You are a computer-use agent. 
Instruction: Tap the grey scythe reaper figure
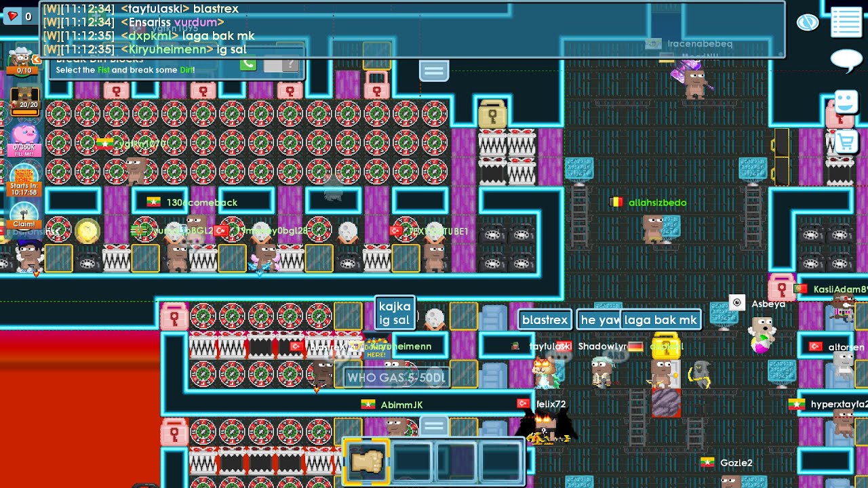point(698,373)
